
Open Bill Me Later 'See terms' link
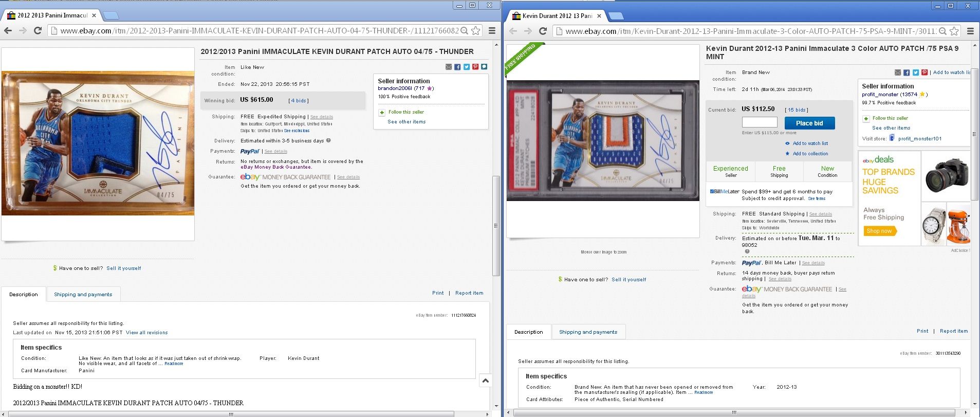[817, 198]
